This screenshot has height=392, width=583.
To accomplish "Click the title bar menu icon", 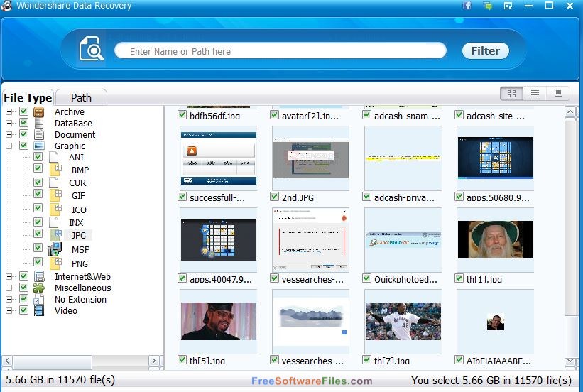I will 508,6.
